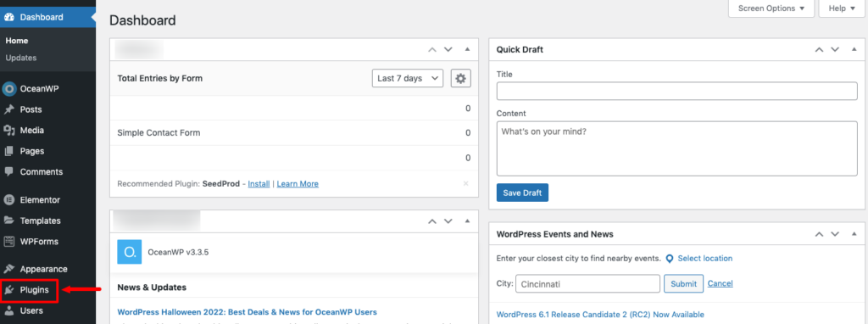Click the Posts pushpin icon
Viewport: 868px width, 324px height.
point(8,109)
